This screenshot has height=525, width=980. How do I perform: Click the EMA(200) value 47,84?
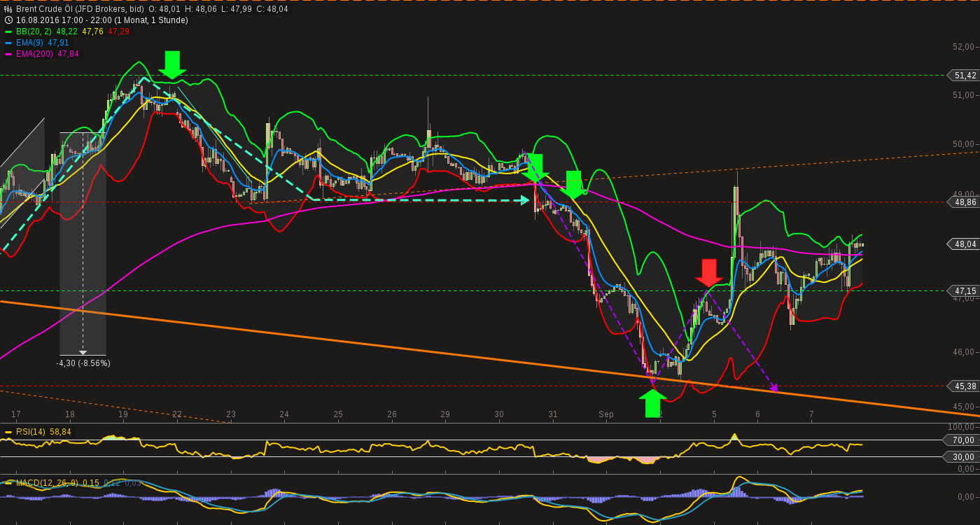tap(68, 54)
